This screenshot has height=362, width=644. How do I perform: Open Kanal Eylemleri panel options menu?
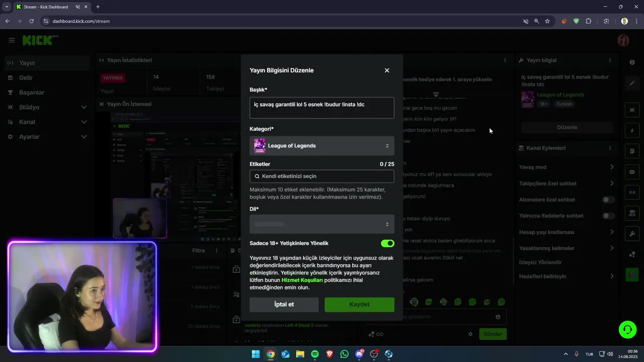pos(610,148)
